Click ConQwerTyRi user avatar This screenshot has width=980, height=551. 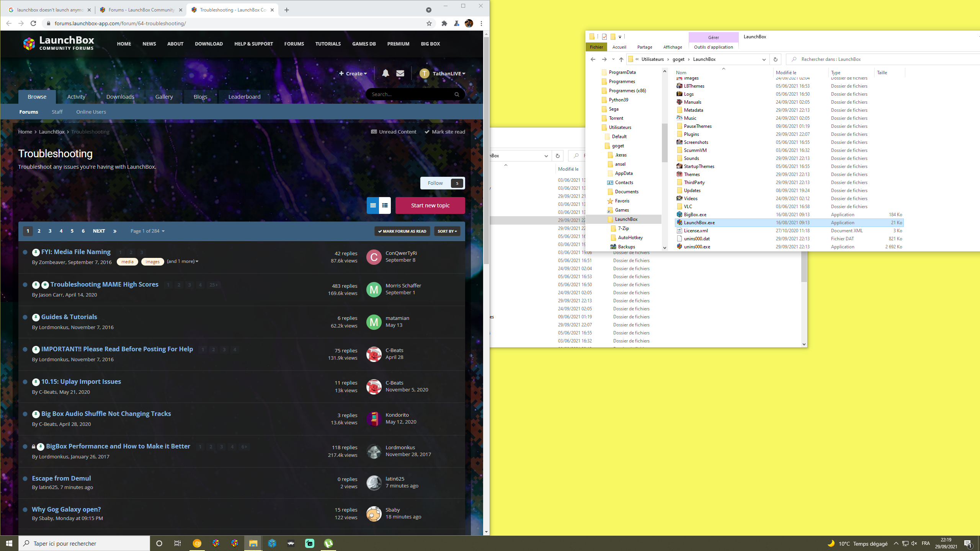[x=374, y=257]
